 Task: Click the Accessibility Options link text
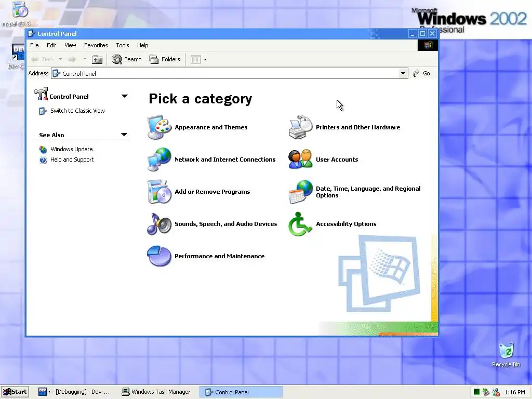pos(346,224)
